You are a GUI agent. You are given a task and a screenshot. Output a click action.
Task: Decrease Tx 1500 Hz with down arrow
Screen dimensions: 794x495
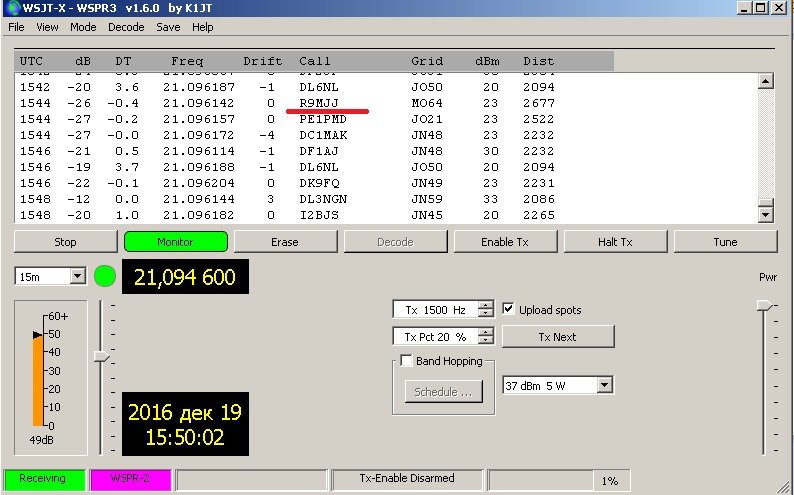486,313
